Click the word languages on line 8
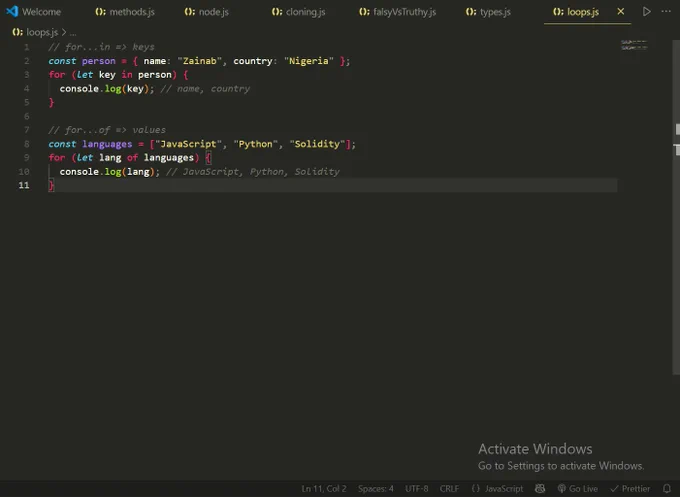 coord(107,144)
